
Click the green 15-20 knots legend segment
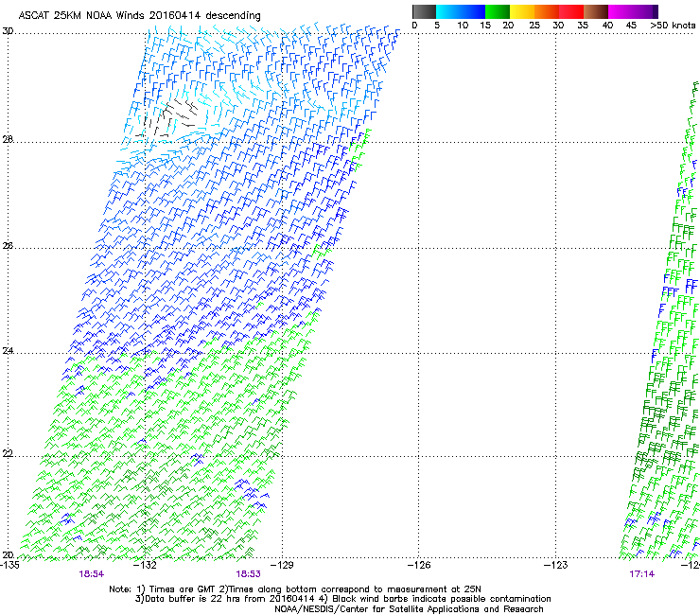point(498,11)
